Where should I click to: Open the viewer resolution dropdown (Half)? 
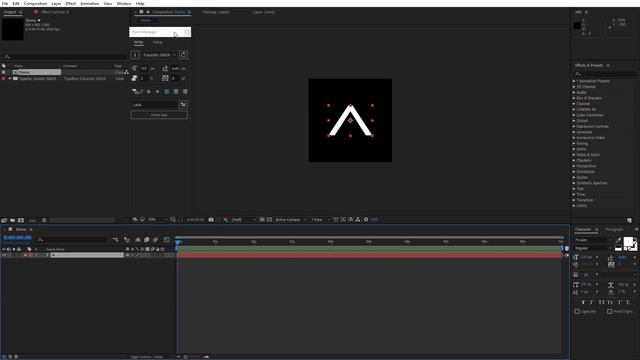tap(244, 220)
